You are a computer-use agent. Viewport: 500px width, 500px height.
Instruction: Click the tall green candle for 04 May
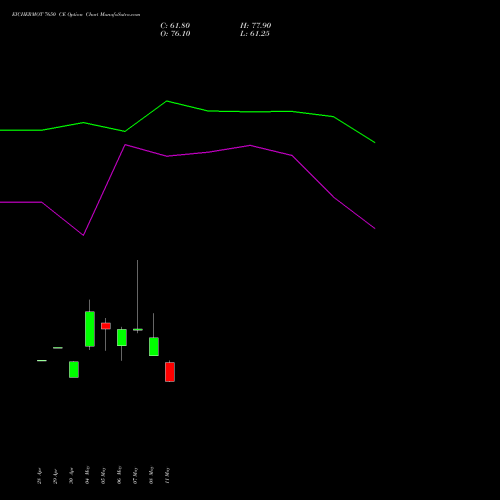(x=90, y=329)
